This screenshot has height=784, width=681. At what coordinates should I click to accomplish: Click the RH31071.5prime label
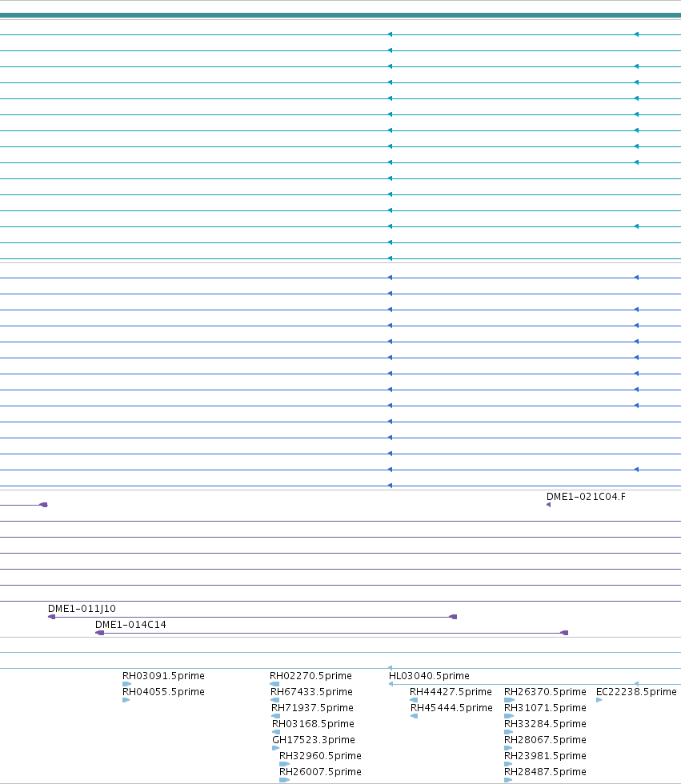coord(545,707)
